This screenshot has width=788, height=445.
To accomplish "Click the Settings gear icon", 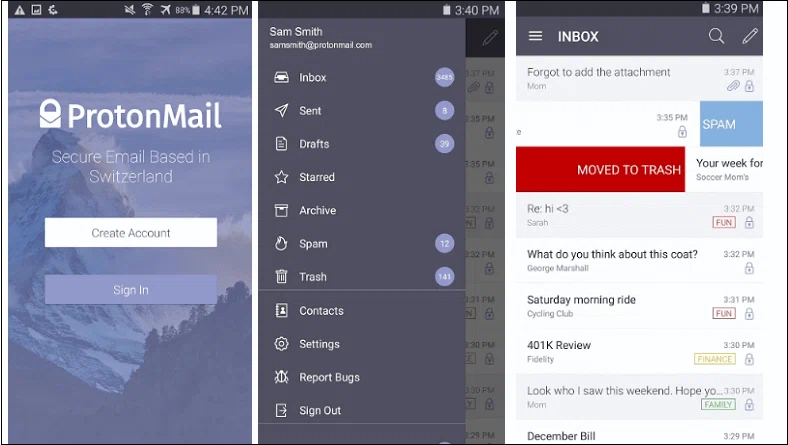I will (281, 344).
